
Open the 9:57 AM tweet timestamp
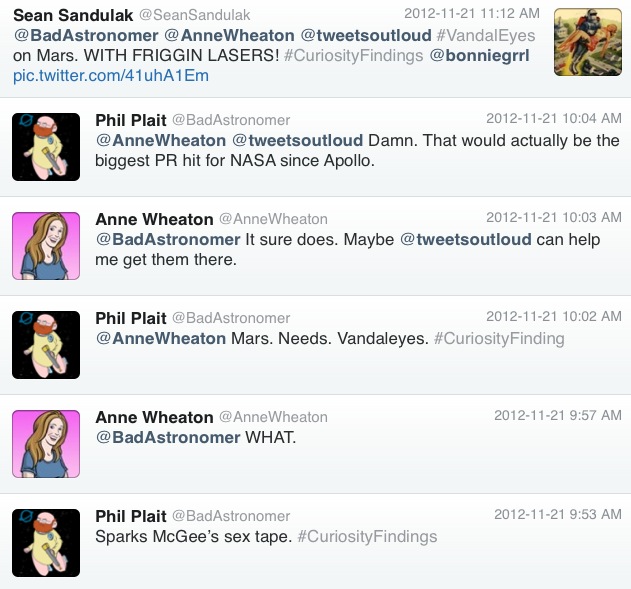[x=558, y=415]
